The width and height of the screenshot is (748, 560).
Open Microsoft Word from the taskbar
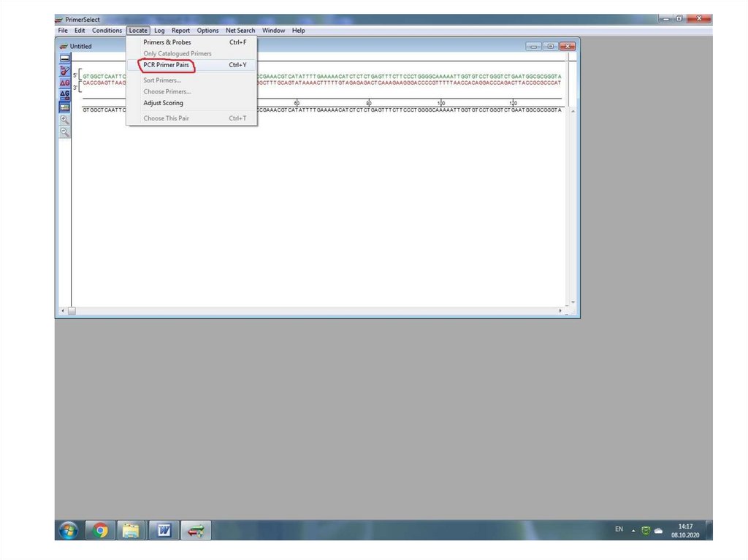tap(164, 530)
